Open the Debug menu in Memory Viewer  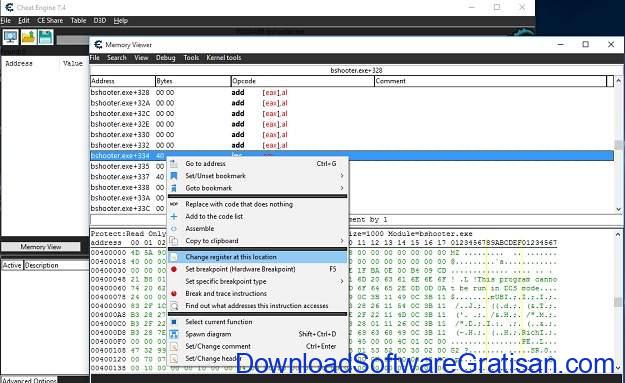click(165, 58)
